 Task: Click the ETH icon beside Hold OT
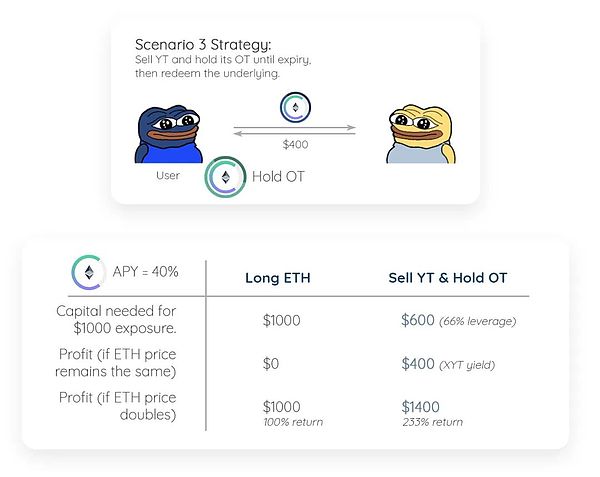click(x=225, y=178)
